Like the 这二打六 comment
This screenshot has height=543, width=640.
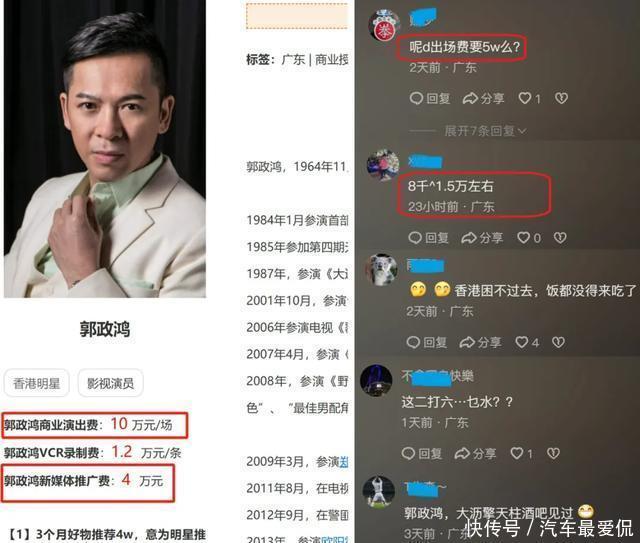click(522, 453)
